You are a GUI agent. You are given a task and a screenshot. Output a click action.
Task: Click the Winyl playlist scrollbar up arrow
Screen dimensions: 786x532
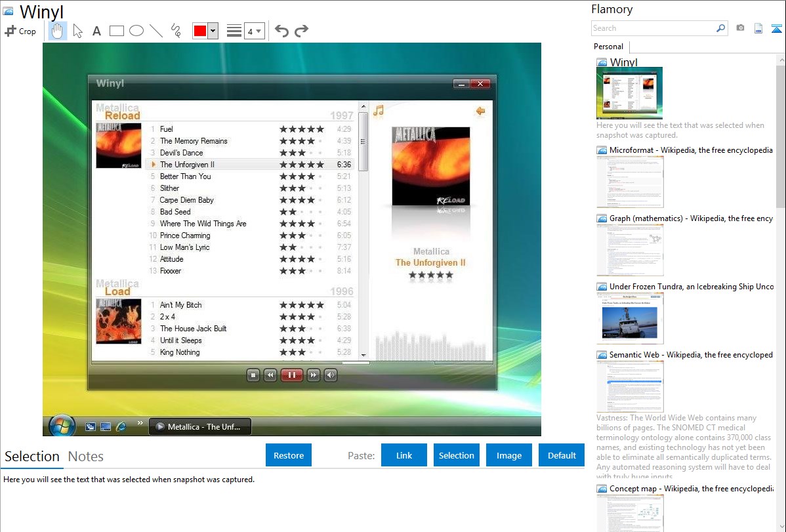(x=363, y=106)
